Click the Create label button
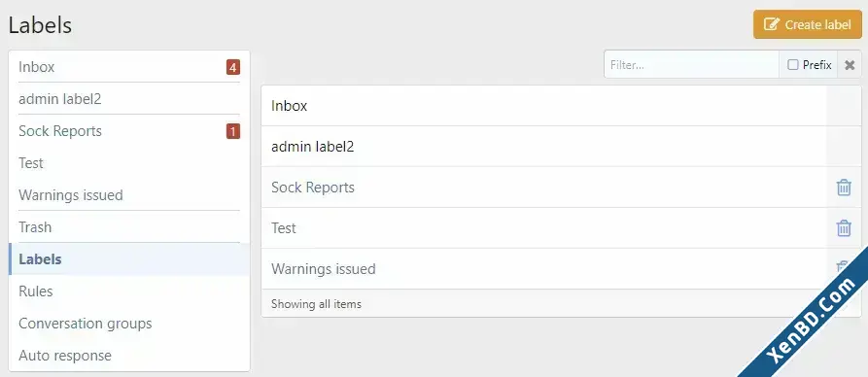The height and width of the screenshot is (377, 868). [x=807, y=24]
